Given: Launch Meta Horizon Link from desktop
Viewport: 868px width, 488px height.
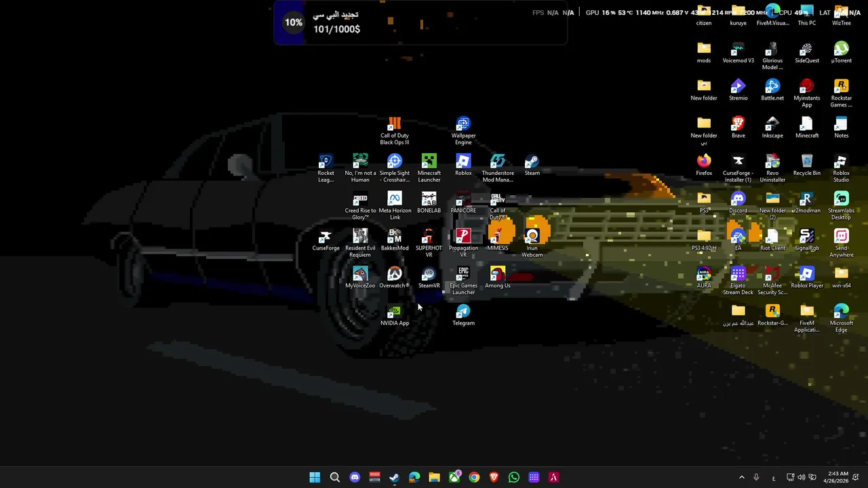Looking at the screenshot, I should [x=395, y=205].
